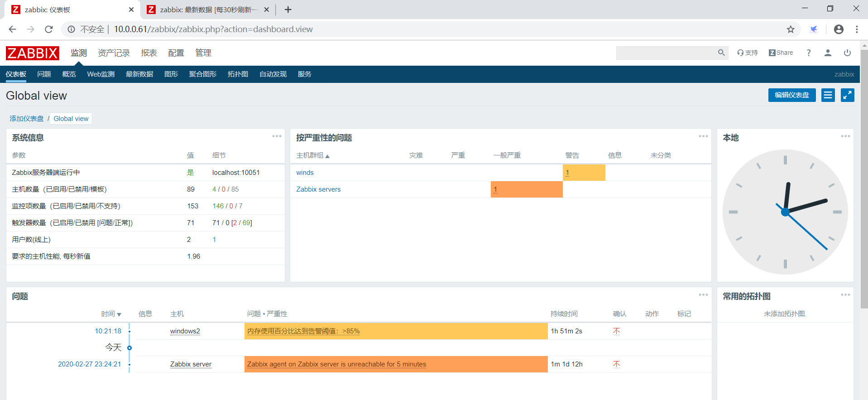Sort by 主机群组 column header
The height and width of the screenshot is (400, 868).
point(312,155)
